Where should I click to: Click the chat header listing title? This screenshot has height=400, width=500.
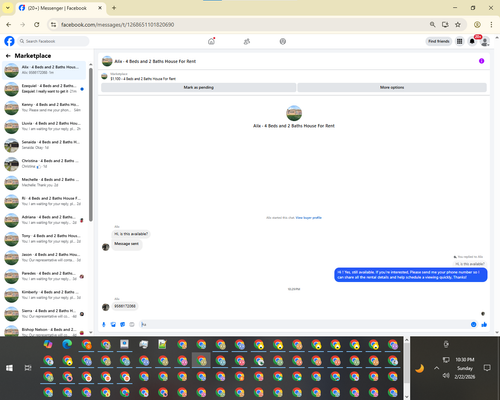pyautogui.click(x=155, y=61)
